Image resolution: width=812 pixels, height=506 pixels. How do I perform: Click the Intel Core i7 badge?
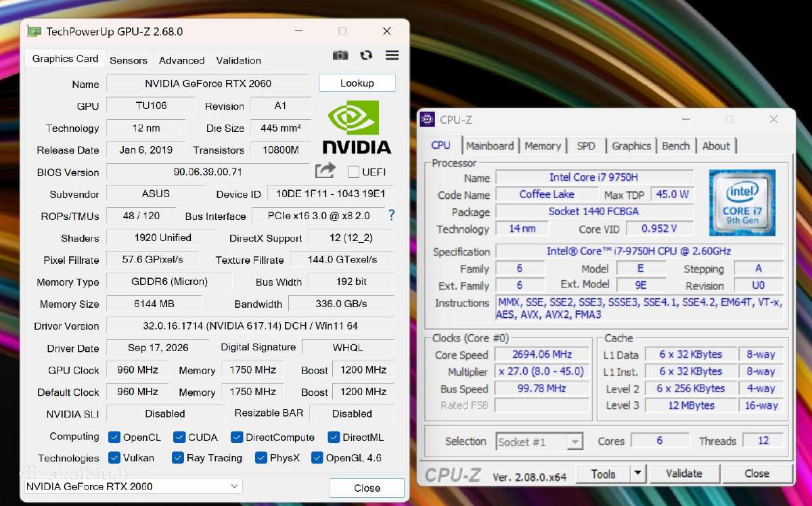[x=742, y=202]
